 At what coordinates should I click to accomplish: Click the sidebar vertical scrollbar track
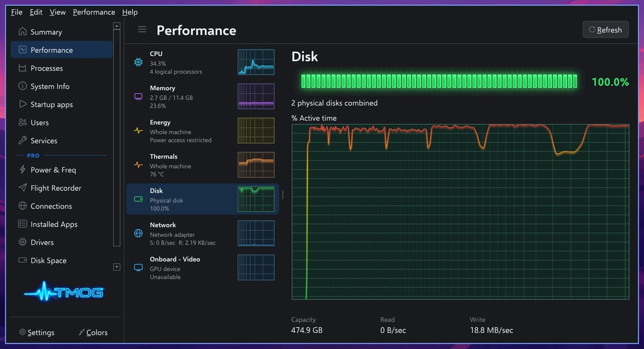click(x=116, y=139)
